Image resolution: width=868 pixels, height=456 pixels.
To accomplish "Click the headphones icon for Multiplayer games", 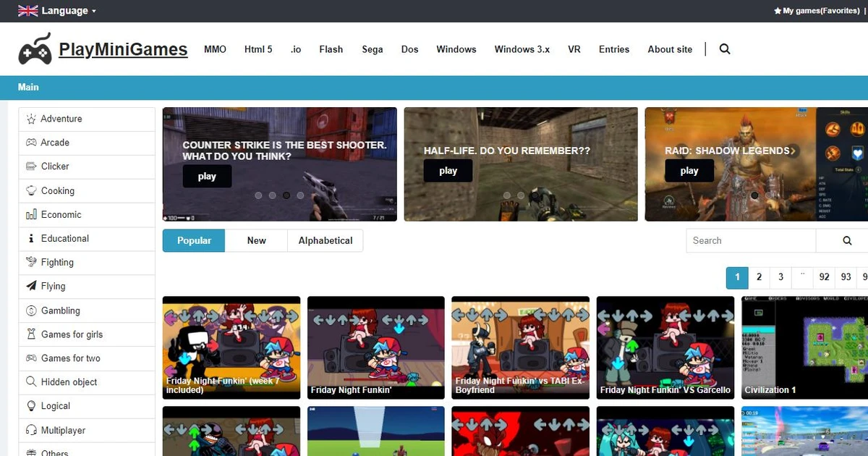I will point(30,430).
